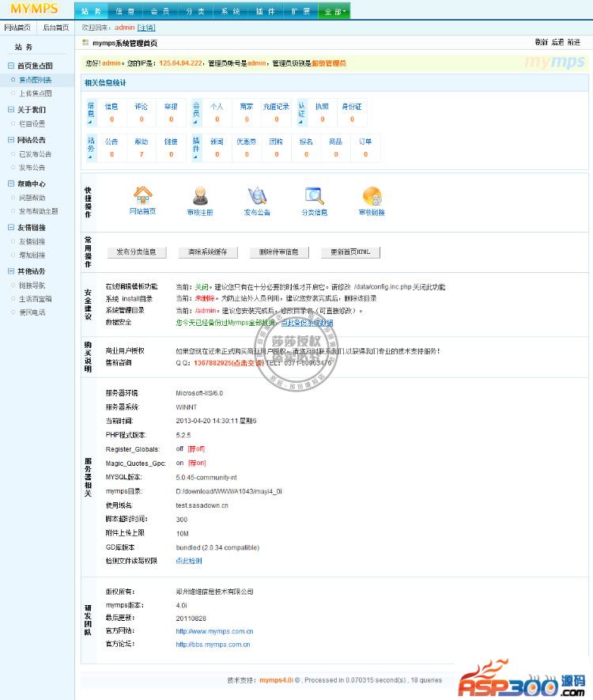Go to 网站首页 in the header
This screenshot has height=700, width=593.
17,28
